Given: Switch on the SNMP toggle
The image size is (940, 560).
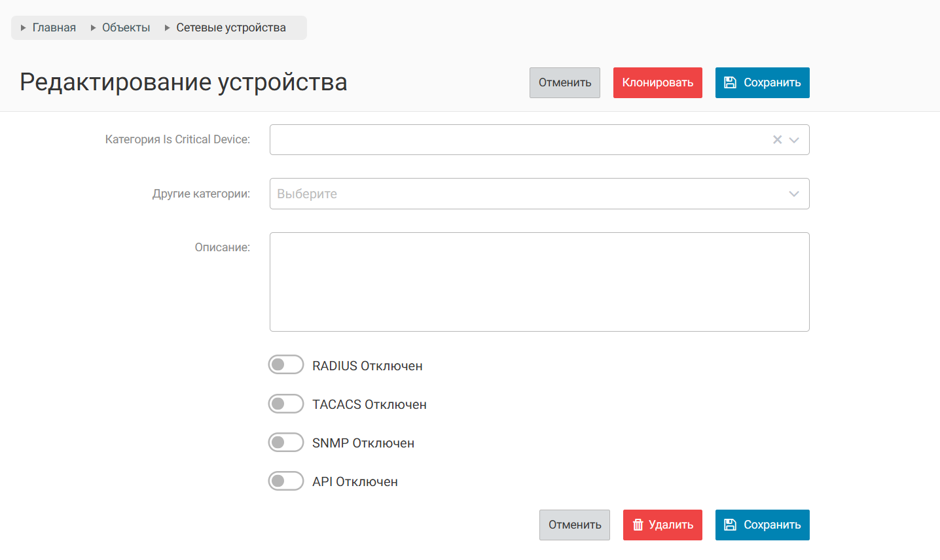Looking at the screenshot, I should click(x=286, y=442).
